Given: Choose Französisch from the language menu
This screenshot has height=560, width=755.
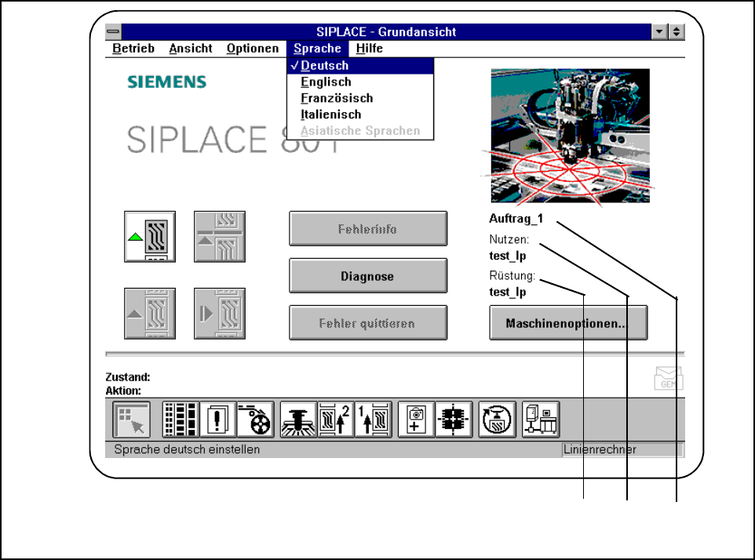Looking at the screenshot, I should (x=360, y=98).
